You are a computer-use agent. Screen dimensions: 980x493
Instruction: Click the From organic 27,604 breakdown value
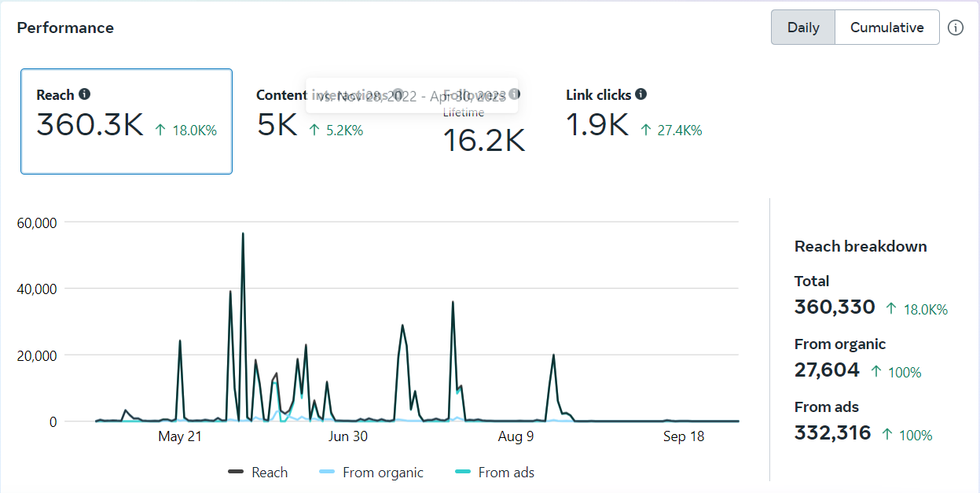click(x=827, y=370)
